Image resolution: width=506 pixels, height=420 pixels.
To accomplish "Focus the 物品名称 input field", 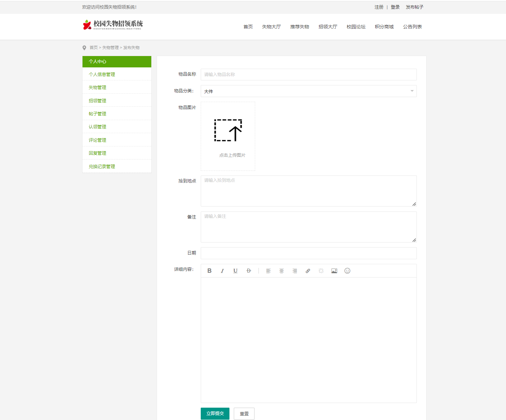I will pos(308,74).
